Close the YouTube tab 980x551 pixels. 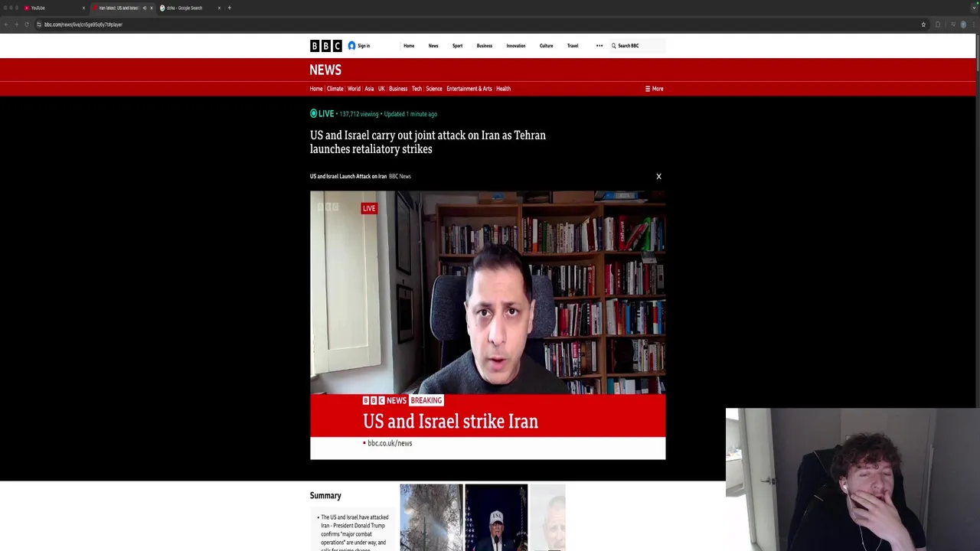point(83,8)
